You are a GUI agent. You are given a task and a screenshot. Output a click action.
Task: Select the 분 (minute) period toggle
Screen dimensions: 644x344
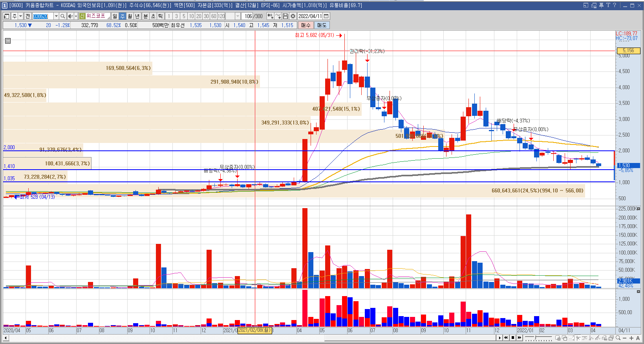(146, 16)
